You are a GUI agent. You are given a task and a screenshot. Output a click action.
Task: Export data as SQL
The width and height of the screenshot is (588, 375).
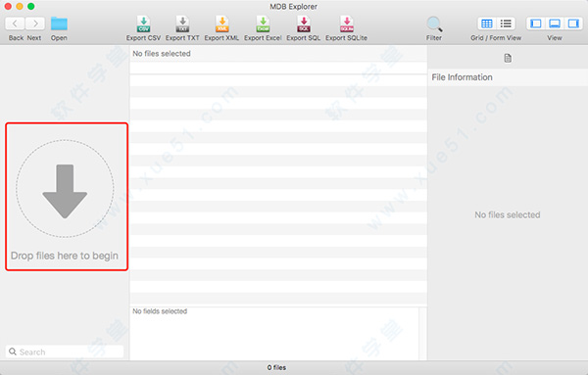(x=304, y=23)
